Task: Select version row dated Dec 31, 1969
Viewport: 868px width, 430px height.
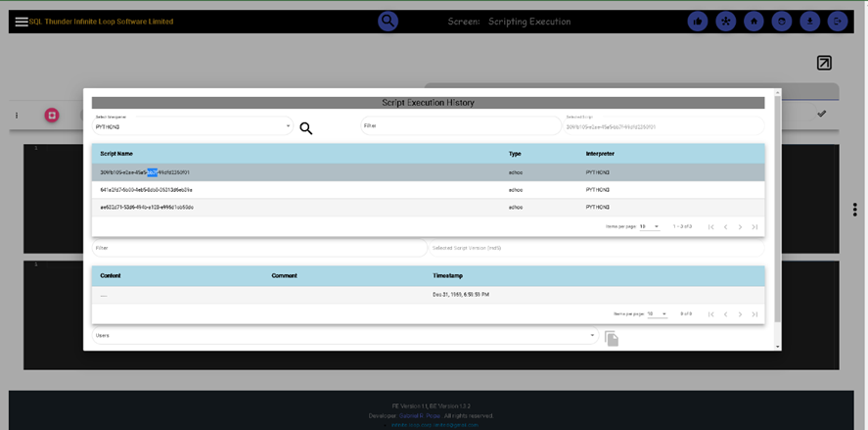Action: pos(428,295)
